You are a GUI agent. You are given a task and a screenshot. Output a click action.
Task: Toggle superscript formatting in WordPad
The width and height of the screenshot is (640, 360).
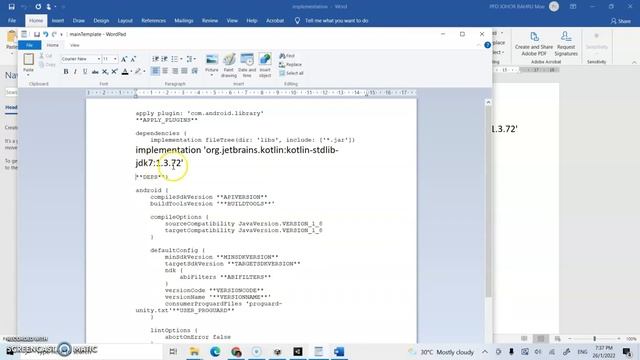pyautogui.click(x=115, y=72)
